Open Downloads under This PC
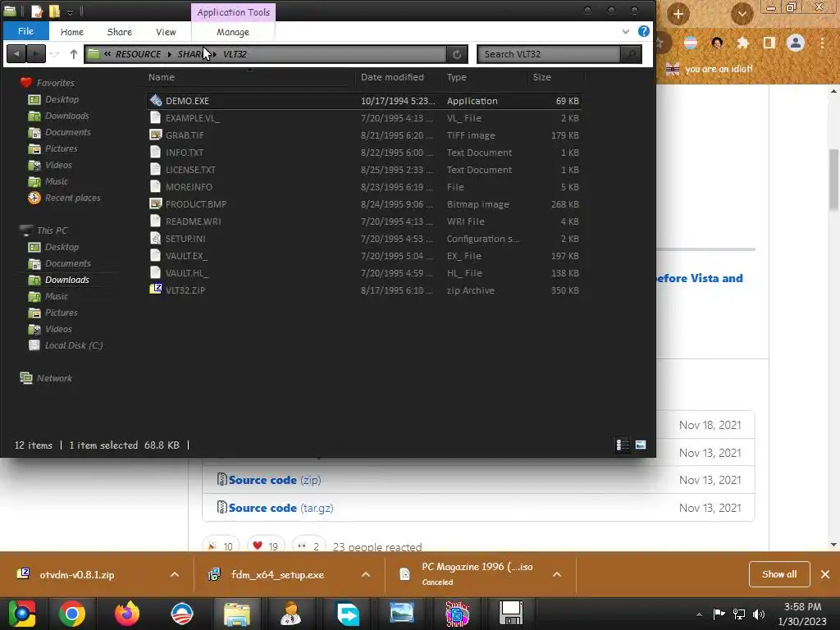 pos(67,280)
